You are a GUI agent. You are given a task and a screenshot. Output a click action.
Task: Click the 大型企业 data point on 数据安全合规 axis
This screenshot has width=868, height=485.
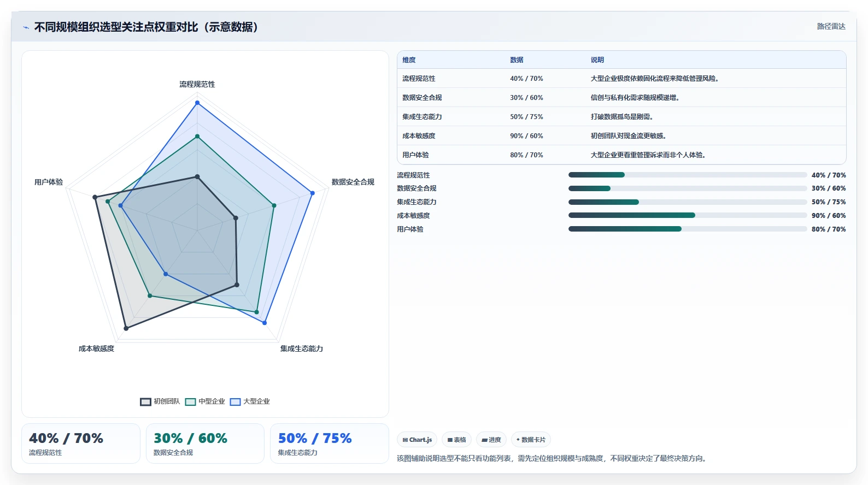[313, 193]
